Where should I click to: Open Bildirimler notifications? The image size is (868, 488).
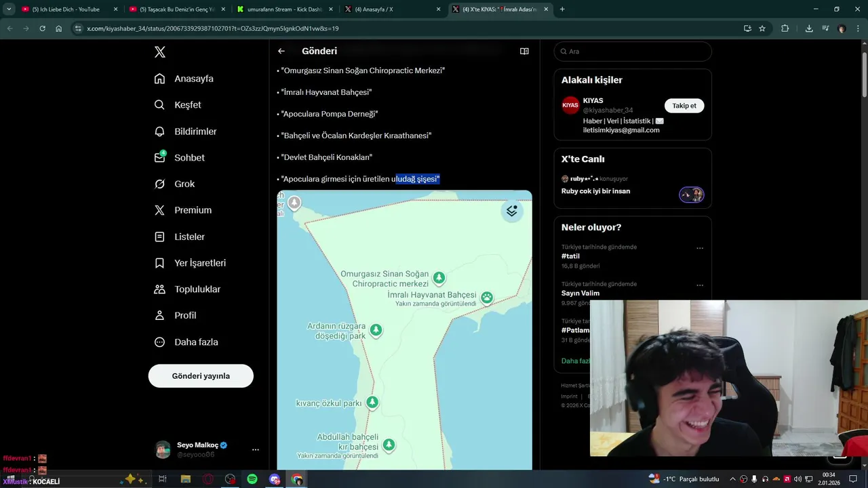point(185,131)
